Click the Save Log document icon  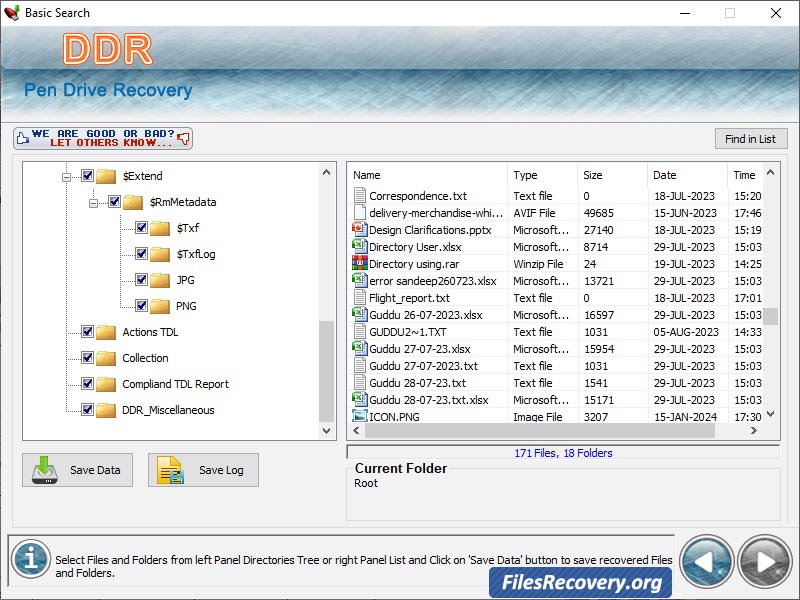point(168,470)
